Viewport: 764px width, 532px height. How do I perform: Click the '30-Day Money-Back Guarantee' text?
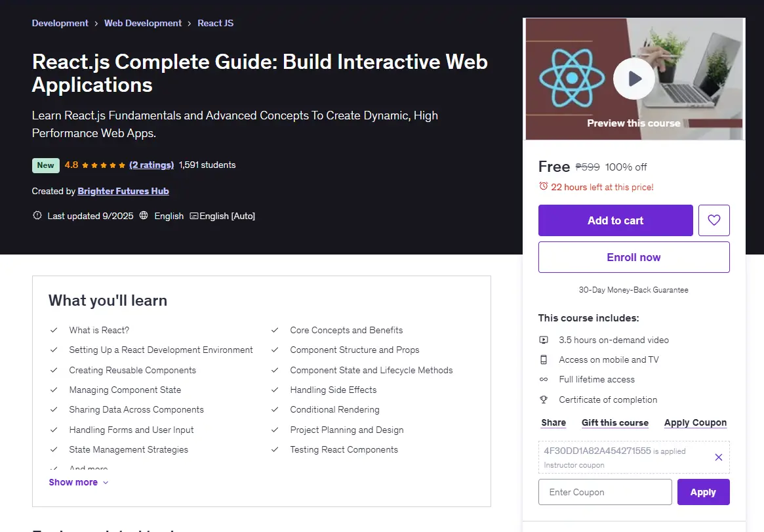click(x=633, y=290)
